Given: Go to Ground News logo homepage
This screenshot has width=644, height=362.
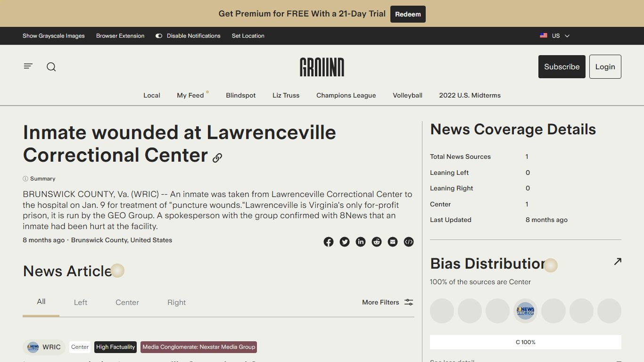Looking at the screenshot, I should 322,67.
